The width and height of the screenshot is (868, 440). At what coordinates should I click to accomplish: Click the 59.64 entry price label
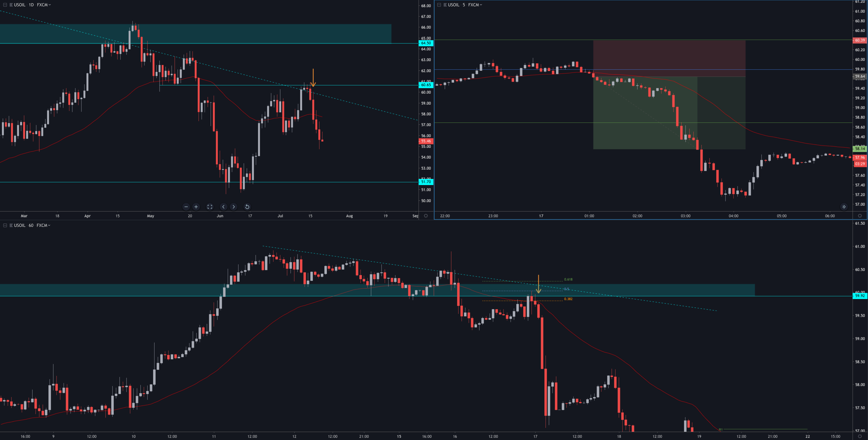click(x=860, y=77)
